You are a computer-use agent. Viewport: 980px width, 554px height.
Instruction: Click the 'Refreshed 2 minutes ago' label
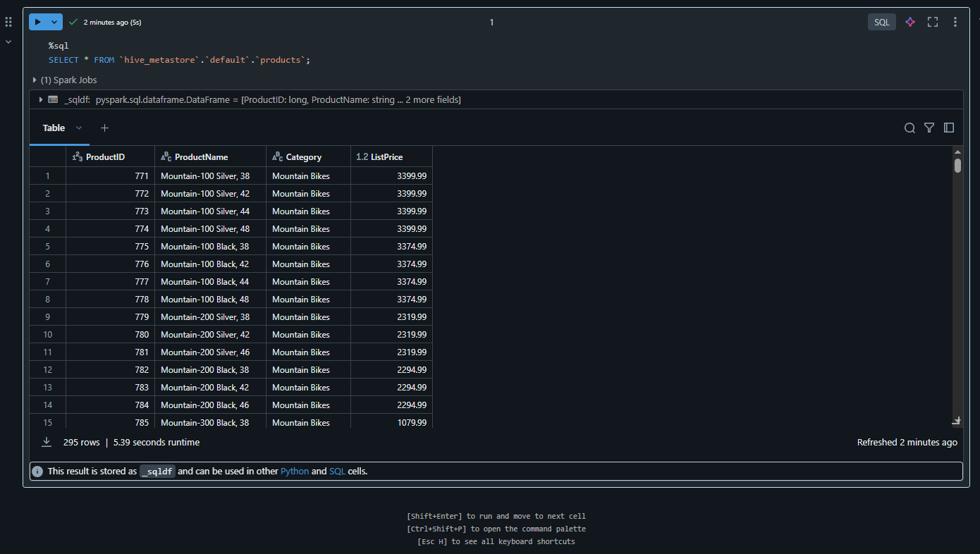pos(907,442)
